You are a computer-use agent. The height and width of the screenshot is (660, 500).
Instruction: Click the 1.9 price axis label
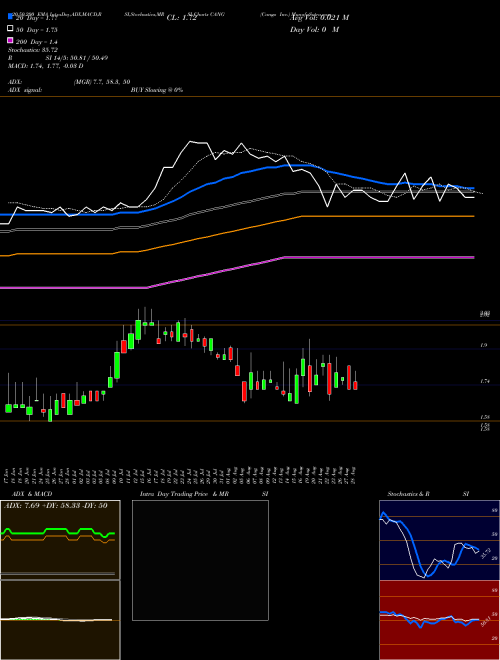[484, 345]
